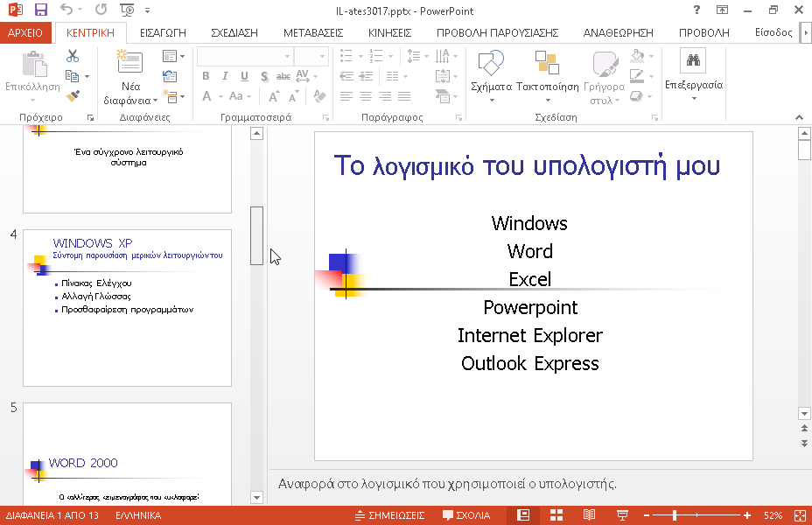812x525 pixels.
Task: Open the bullets list dropdown arrow
Action: (x=361, y=56)
